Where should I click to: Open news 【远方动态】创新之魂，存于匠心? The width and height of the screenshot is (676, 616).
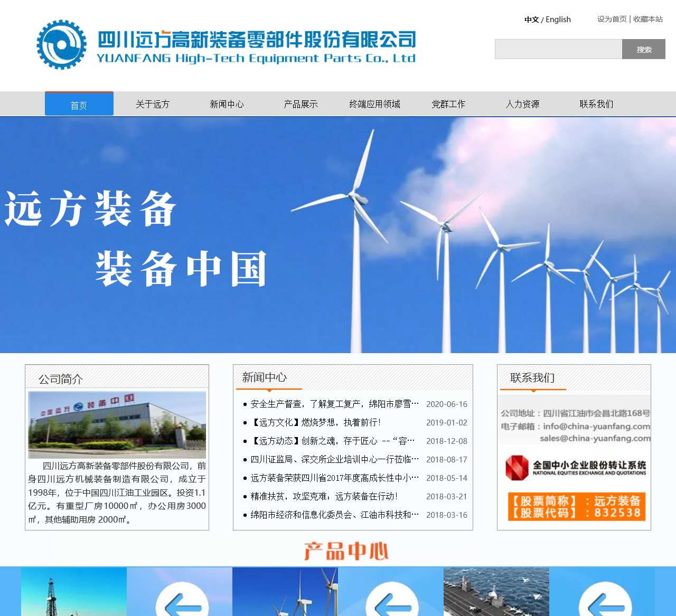pos(333,441)
